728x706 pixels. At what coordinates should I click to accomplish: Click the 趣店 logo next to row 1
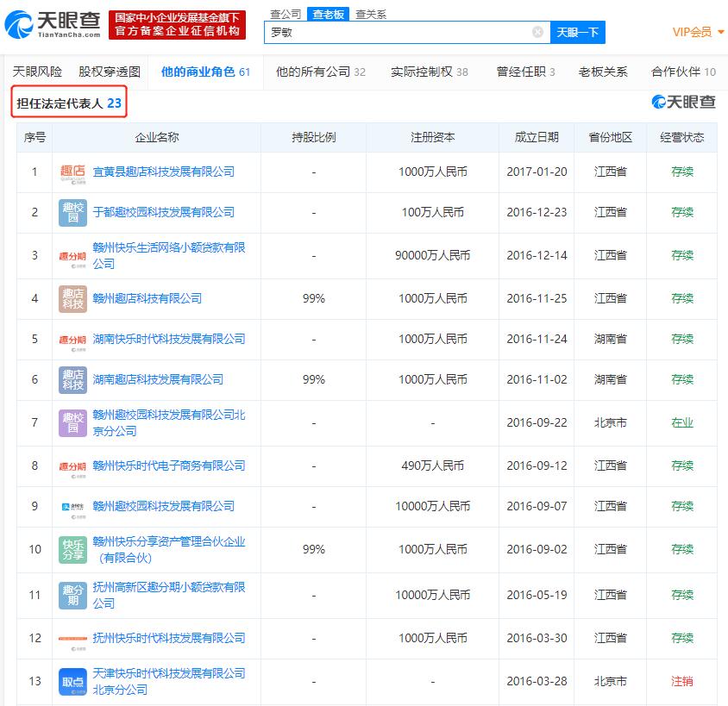pos(72,172)
